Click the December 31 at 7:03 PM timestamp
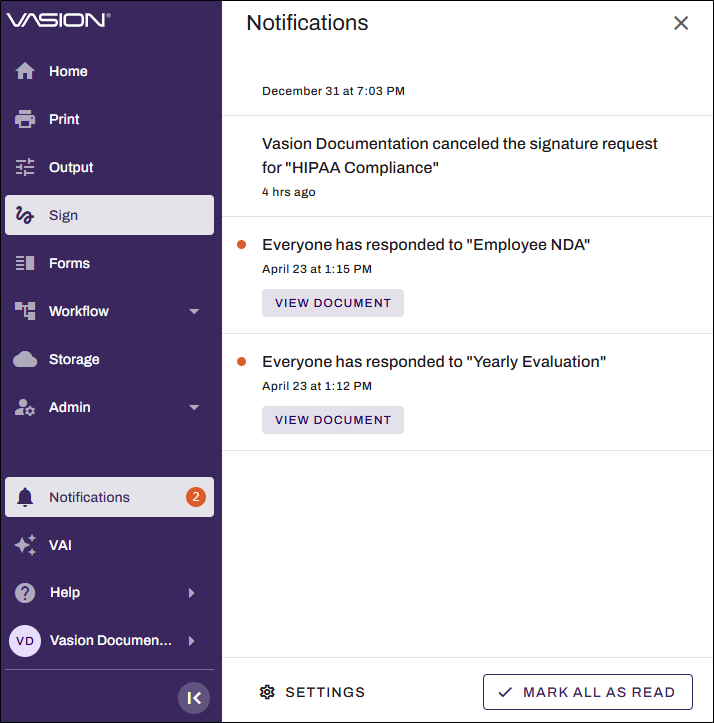The width and height of the screenshot is (714, 723). pos(333,91)
